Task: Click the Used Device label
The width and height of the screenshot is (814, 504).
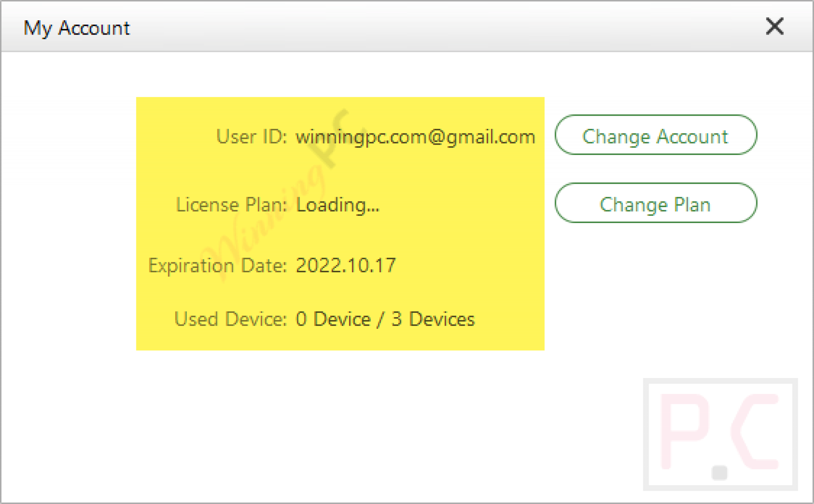Action: (x=231, y=319)
